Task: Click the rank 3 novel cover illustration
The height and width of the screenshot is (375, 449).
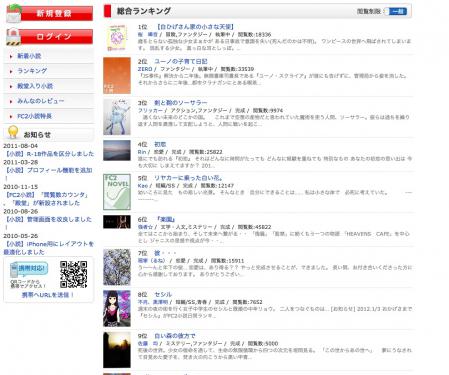Action: point(117,117)
